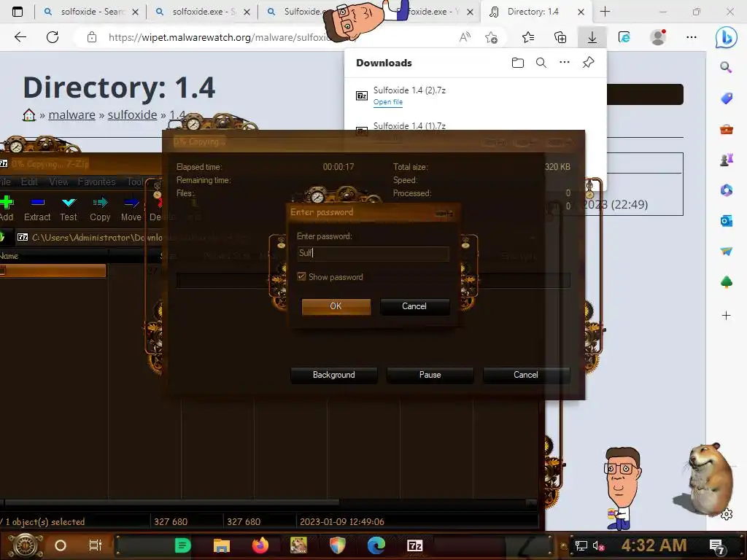The height and width of the screenshot is (560, 747).
Task: Click the muted volume tray icon
Action: click(x=598, y=545)
